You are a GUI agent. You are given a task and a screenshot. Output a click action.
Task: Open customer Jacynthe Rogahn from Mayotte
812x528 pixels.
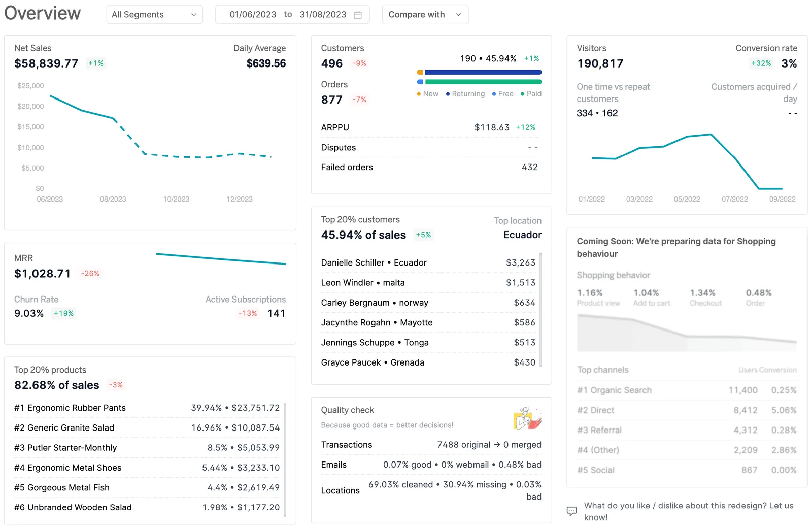click(x=428, y=322)
